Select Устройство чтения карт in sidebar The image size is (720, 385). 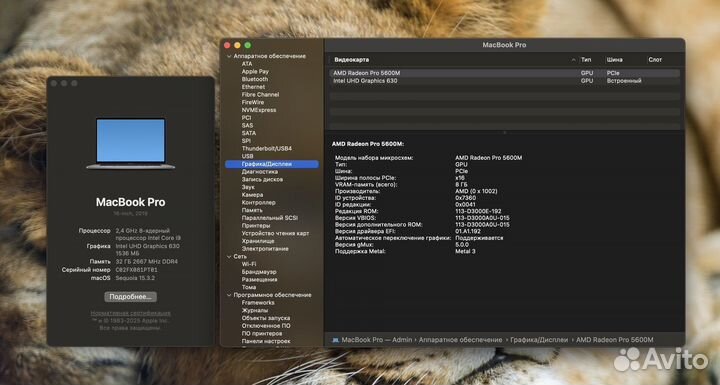click(x=275, y=233)
